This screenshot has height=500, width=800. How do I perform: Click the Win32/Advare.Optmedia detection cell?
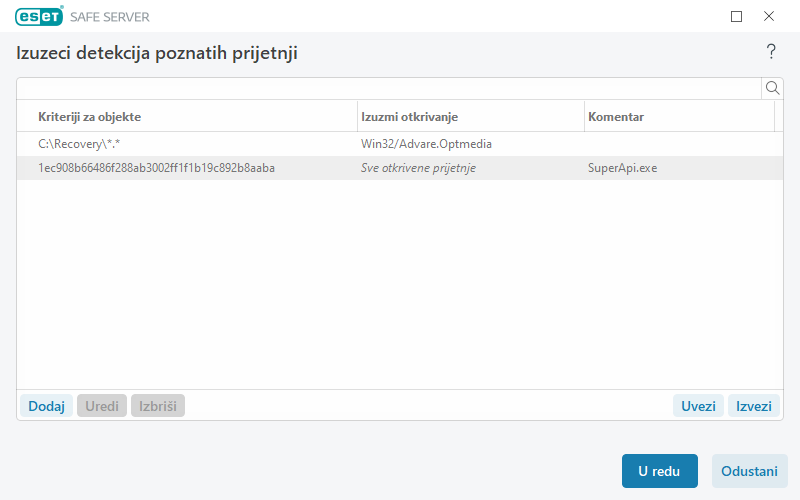426,144
